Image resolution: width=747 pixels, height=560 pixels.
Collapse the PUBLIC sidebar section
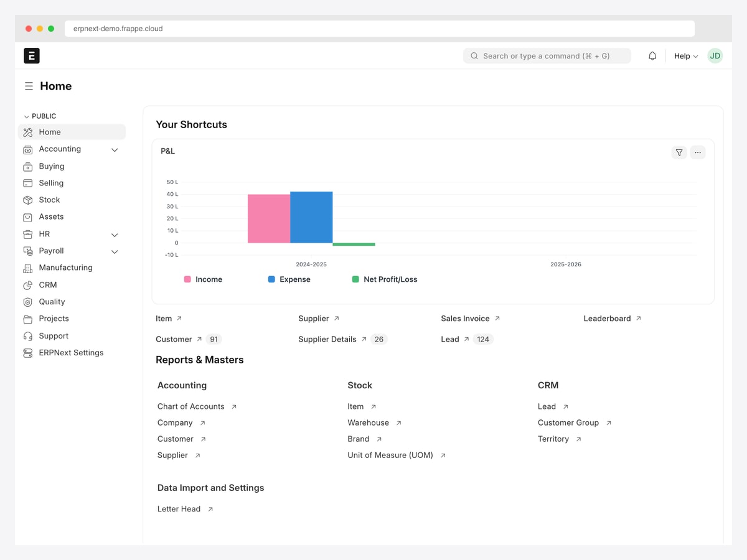(x=40, y=116)
